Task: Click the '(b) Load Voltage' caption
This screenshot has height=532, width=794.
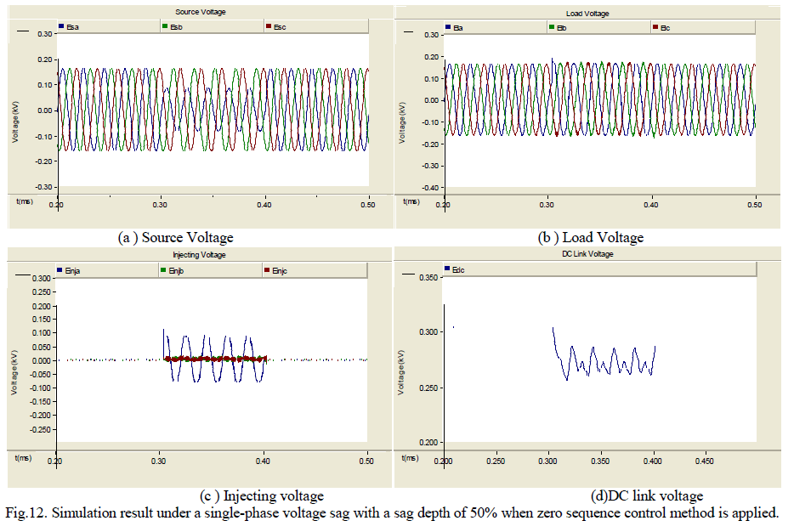Action: click(591, 237)
